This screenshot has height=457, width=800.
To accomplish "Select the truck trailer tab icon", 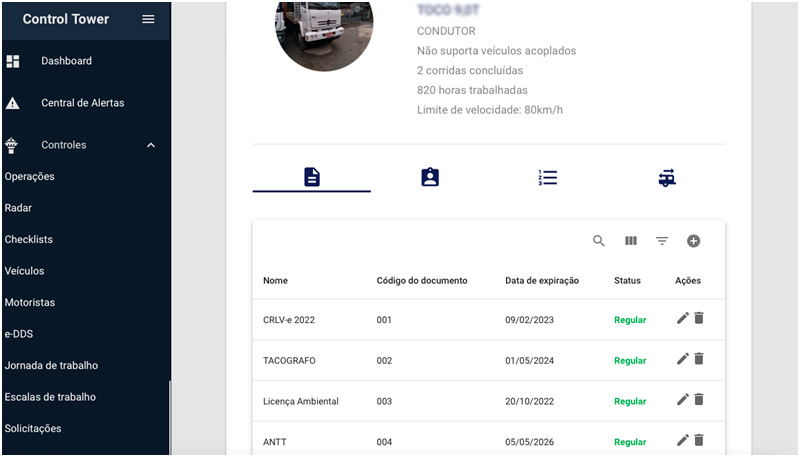I will point(666,178).
